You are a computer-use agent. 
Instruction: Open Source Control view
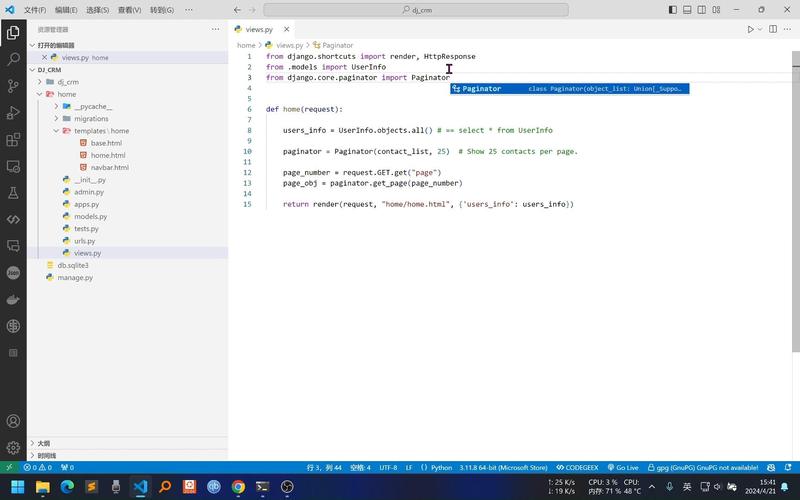coord(13,86)
